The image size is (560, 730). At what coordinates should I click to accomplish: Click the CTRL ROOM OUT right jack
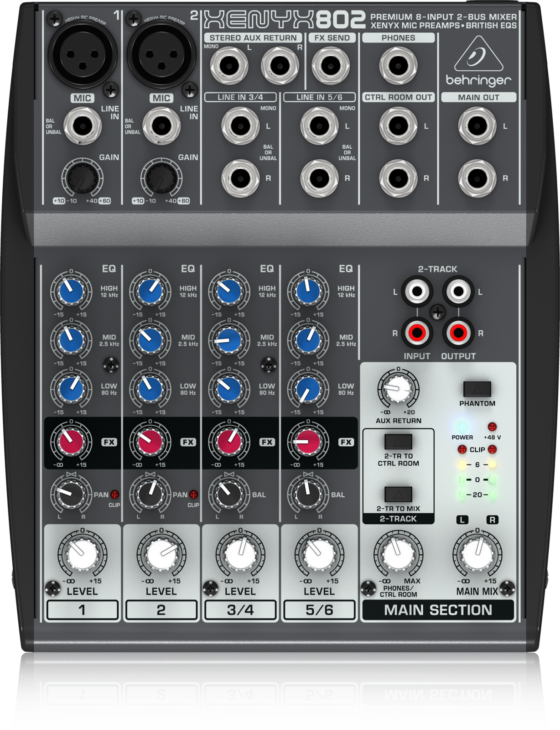[x=398, y=178]
